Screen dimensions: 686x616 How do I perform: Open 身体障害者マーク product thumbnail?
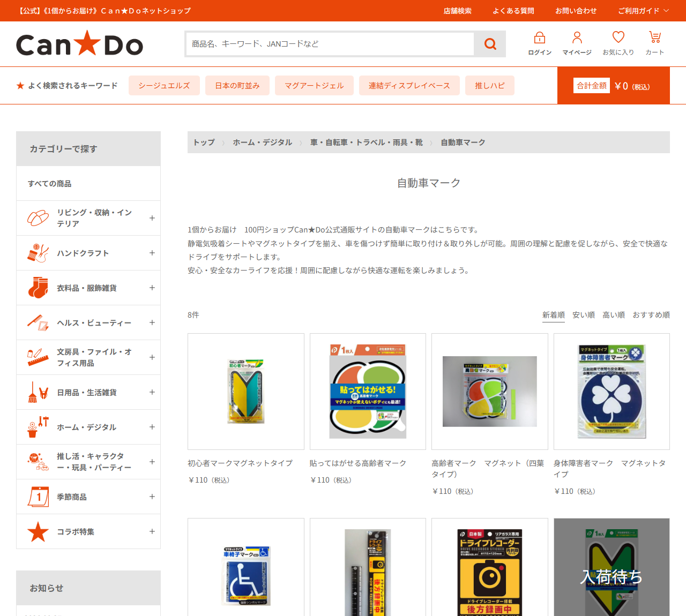612,392
